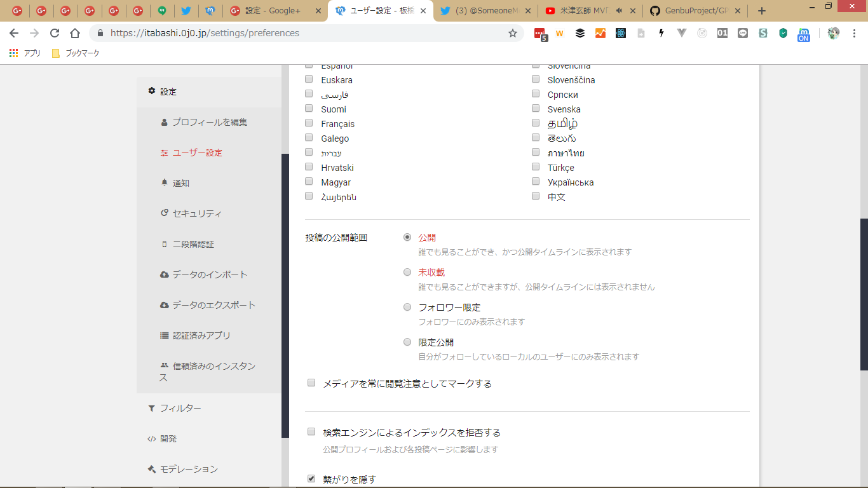Screen dimensions: 868x488
Task: Open the ブックマーク bookmarks folder
Action: coord(76,53)
